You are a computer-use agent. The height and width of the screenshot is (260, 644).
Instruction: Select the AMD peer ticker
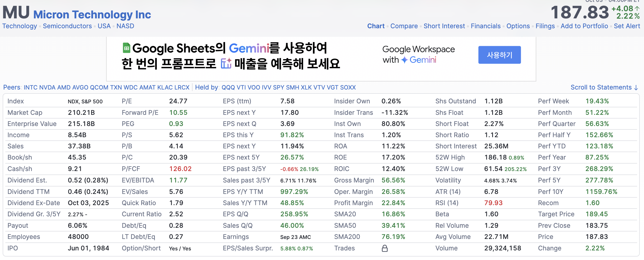[64, 87]
